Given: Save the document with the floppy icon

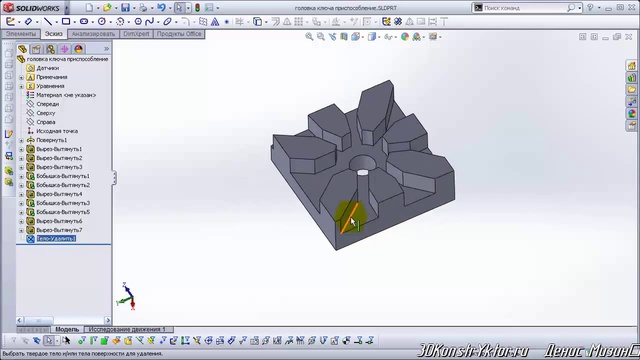Looking at the screenshot, I should 125,8.
